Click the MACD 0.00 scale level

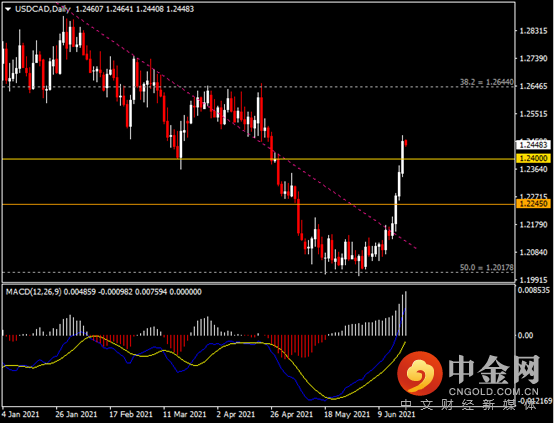coord(525,335)
